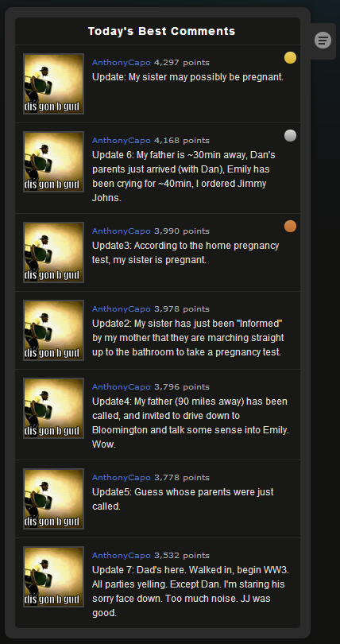The width and height of the screenshot is (340, 644).
Task: Open avatar next to the Update5 comment
Action: coord(54,499)
